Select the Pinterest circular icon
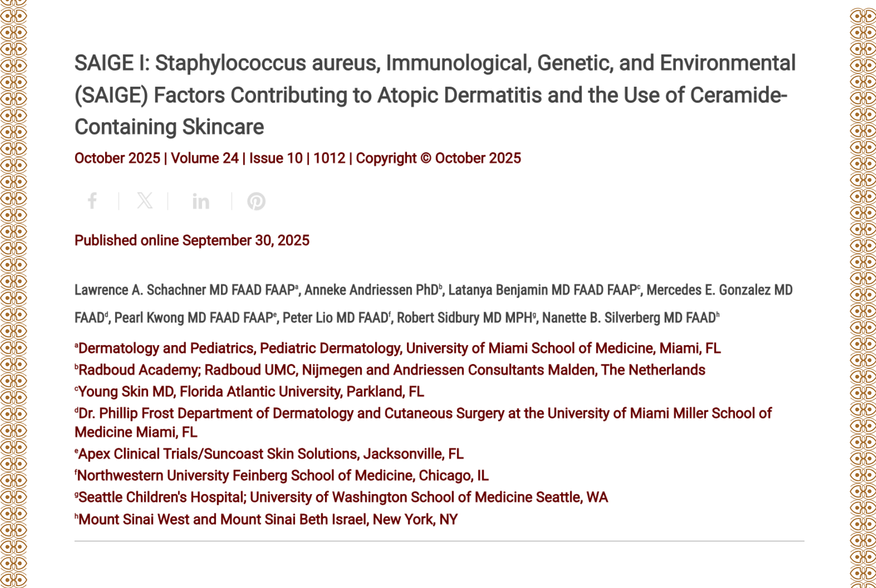The width and height of the screenshot is (876, 588). pyautogui.click(x=256, y=201)
